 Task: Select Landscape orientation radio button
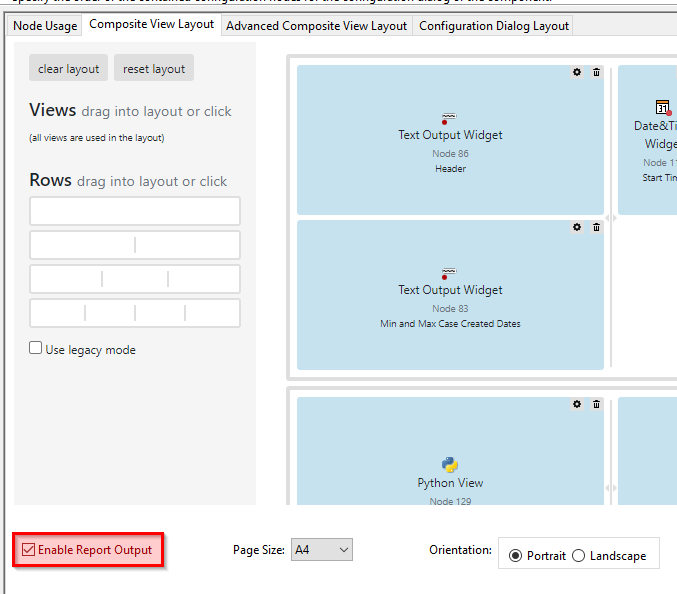click(579, 556)
